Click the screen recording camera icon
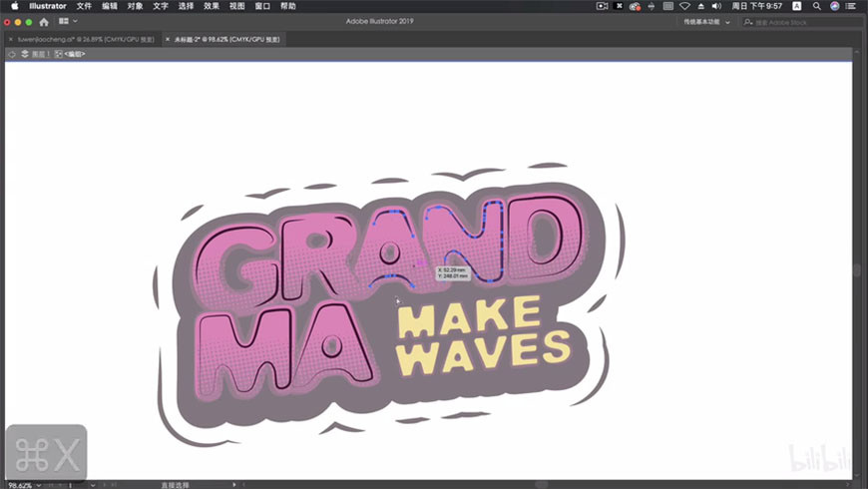 click(x=602, y=6)
